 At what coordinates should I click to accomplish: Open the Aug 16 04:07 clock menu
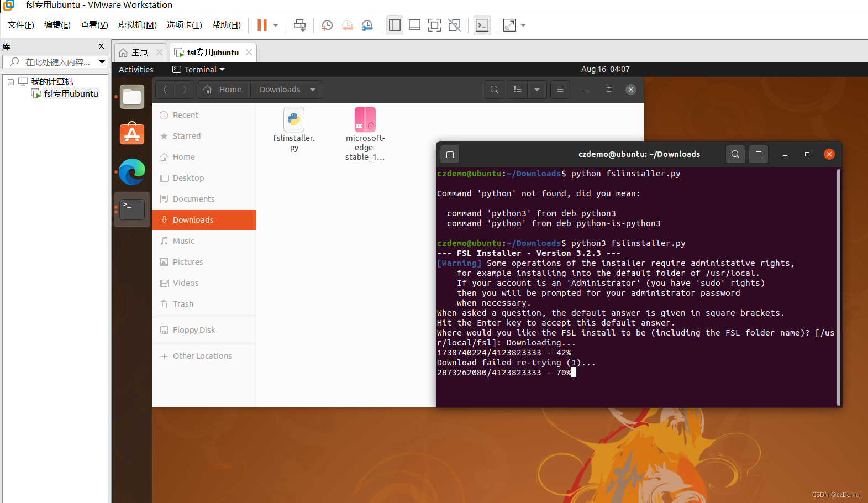[x=606, y=70]
